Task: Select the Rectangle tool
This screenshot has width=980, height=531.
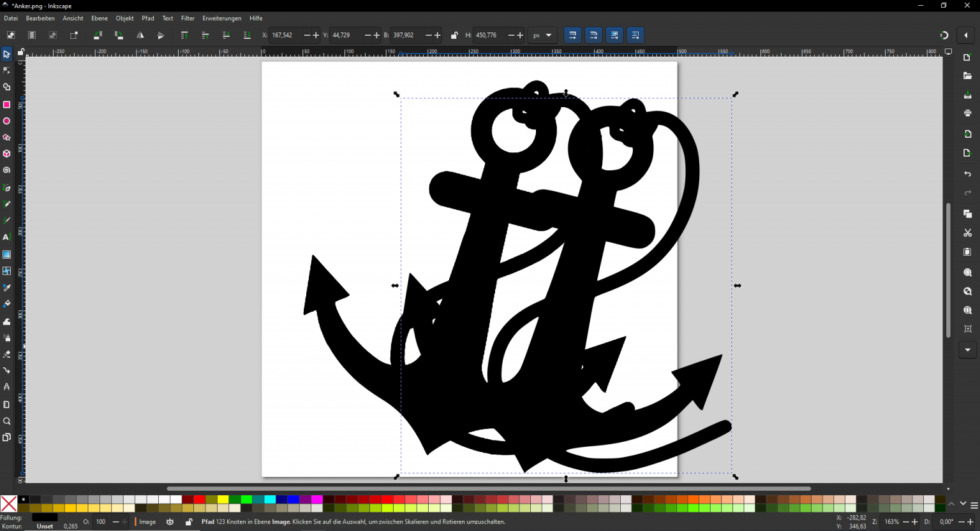Action: coord(7,105)
